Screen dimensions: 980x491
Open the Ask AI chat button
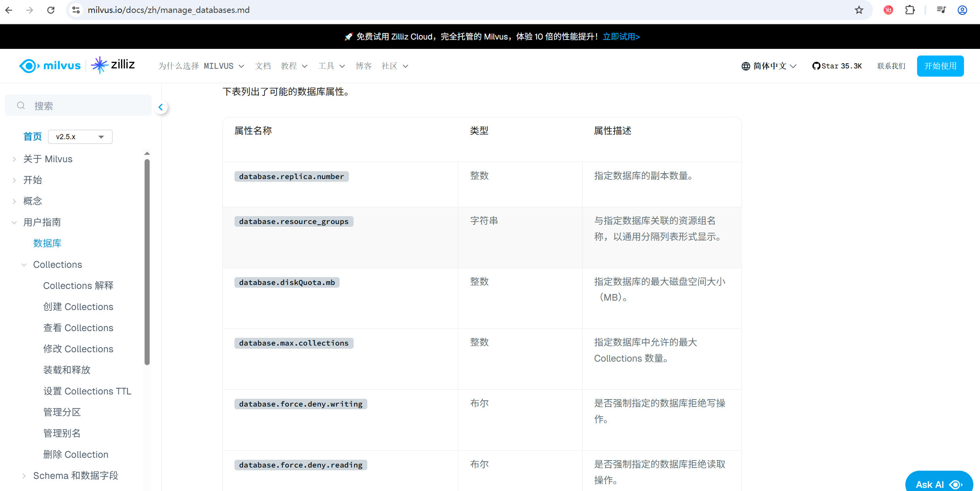coord(939,484)
